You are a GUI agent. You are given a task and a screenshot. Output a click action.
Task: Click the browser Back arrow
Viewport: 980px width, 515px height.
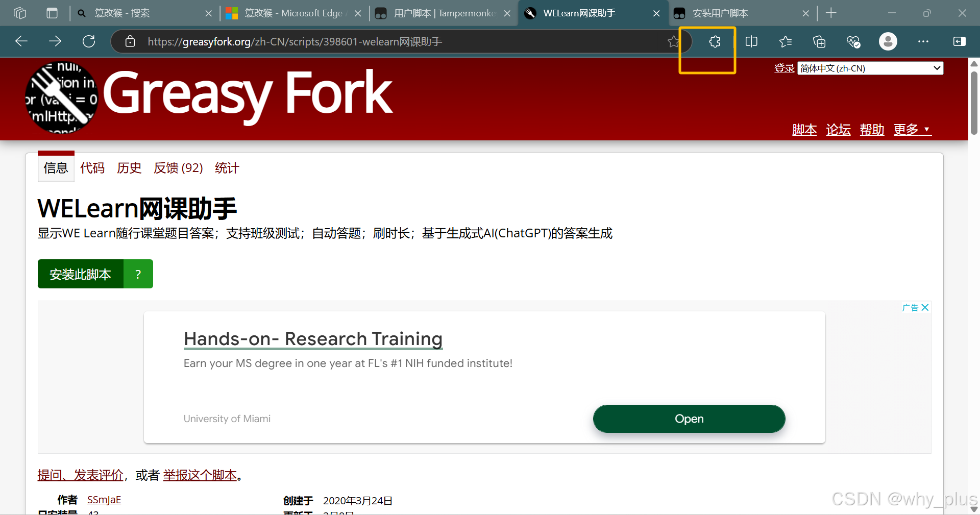coord(21,41)
